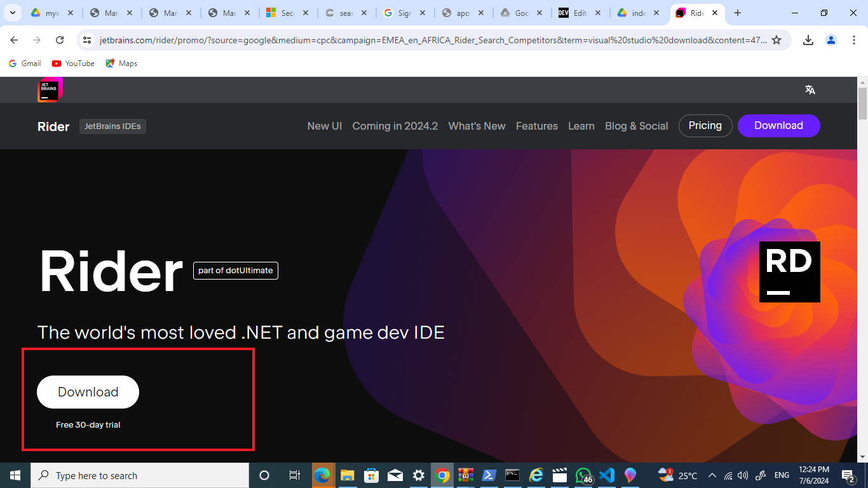The height and width of the screenshot is (488, 868).
Task: Expand hidden system tray icons chevron
Action: [712, 475]
